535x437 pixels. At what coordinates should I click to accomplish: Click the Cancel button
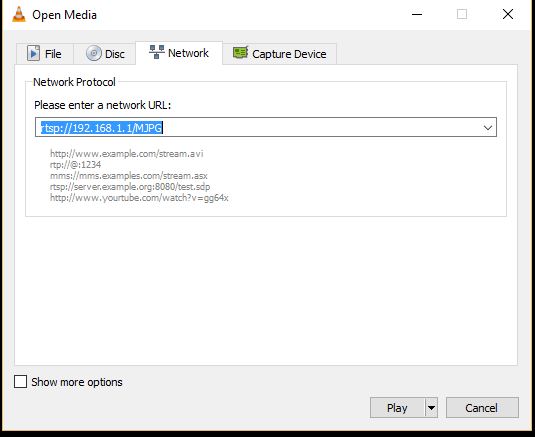click(x=482, y=408)
